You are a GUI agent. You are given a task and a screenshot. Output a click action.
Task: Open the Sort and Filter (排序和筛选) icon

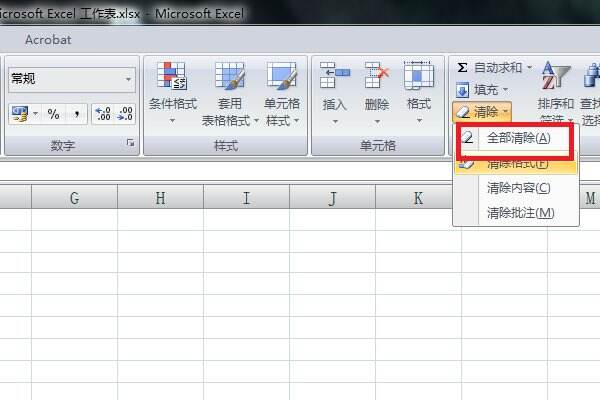click(x=556, y=75)
